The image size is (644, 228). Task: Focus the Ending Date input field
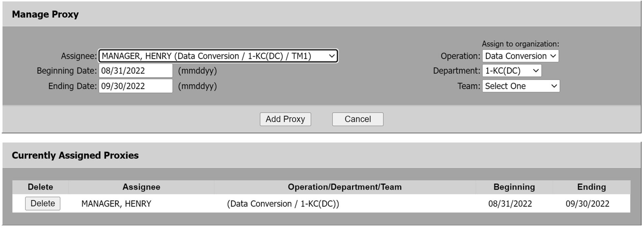136,86
